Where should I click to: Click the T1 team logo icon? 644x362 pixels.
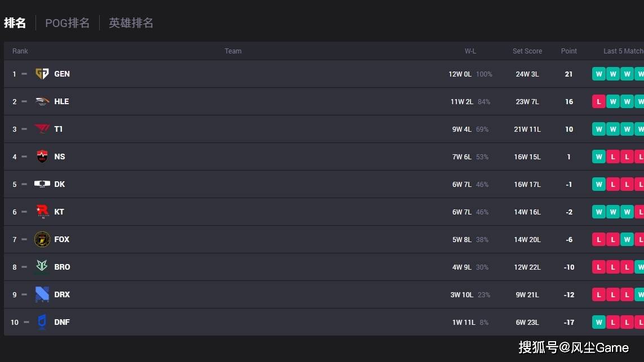[42, 129]
